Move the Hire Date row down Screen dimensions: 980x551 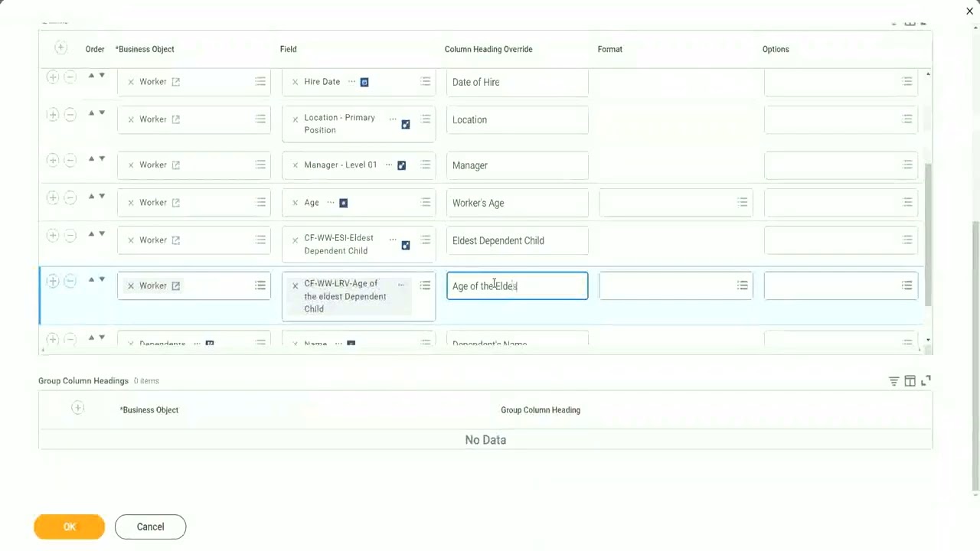point(102,75)
